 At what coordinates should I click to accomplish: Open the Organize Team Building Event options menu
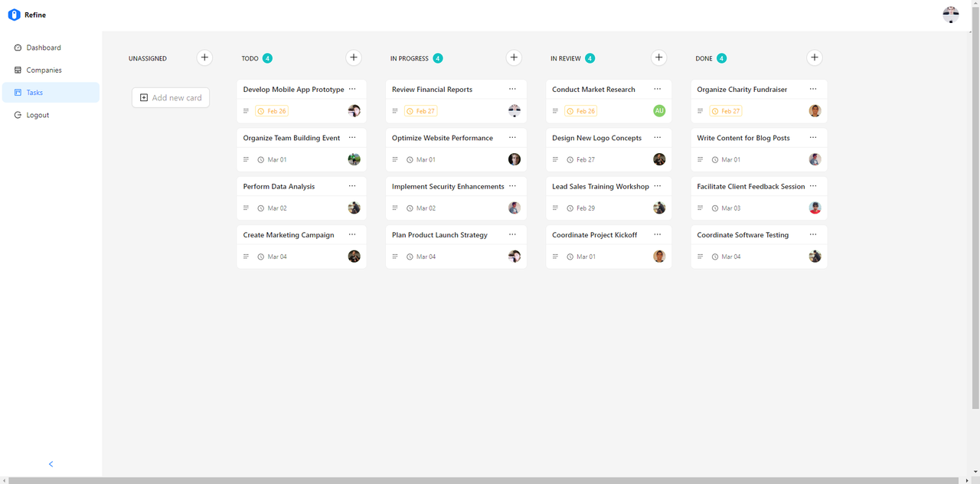[352, 138]
